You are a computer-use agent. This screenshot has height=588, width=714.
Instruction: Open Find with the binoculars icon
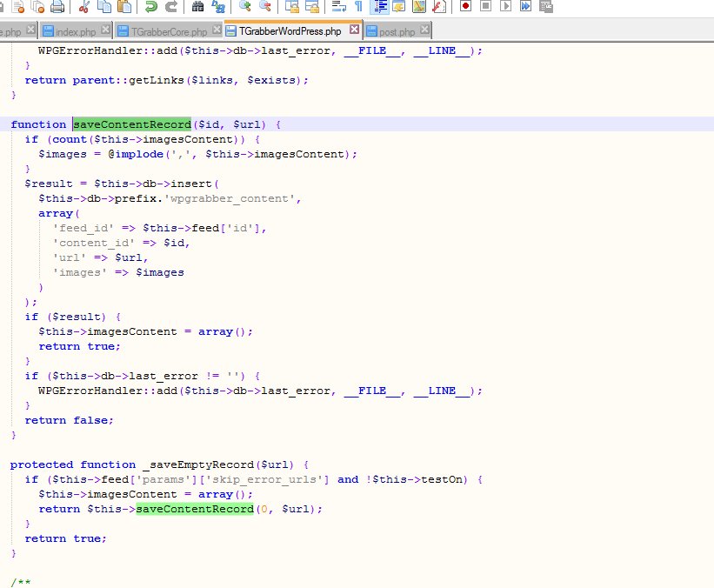click(197, 7)
